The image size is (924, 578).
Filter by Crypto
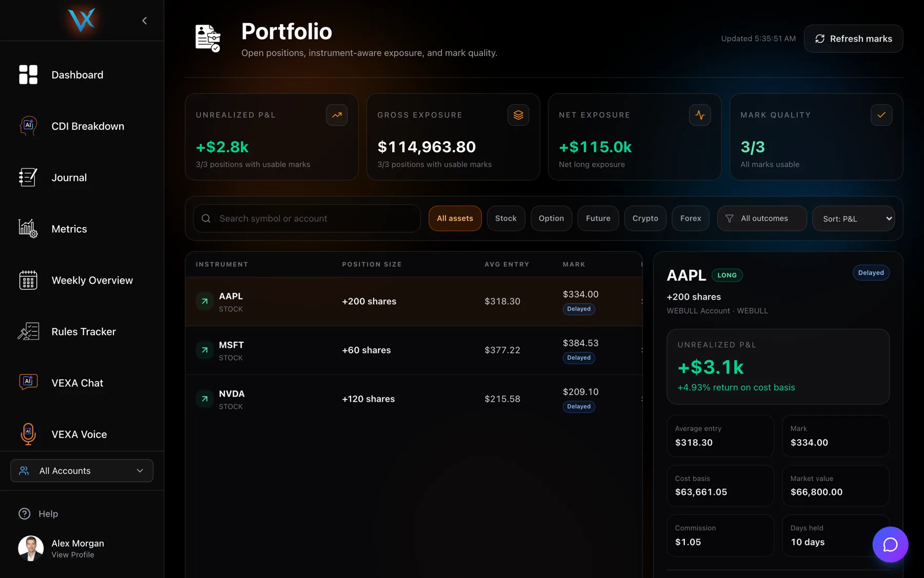[x=645, y=218]
